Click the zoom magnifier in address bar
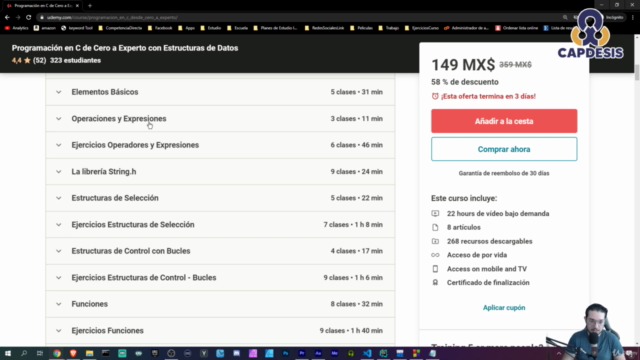 click(565, 18)
